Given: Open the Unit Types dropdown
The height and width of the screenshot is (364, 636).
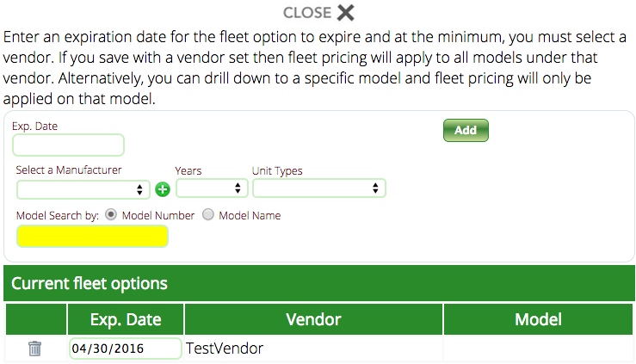Looking at the screenshot, I should tap(318, 188).
